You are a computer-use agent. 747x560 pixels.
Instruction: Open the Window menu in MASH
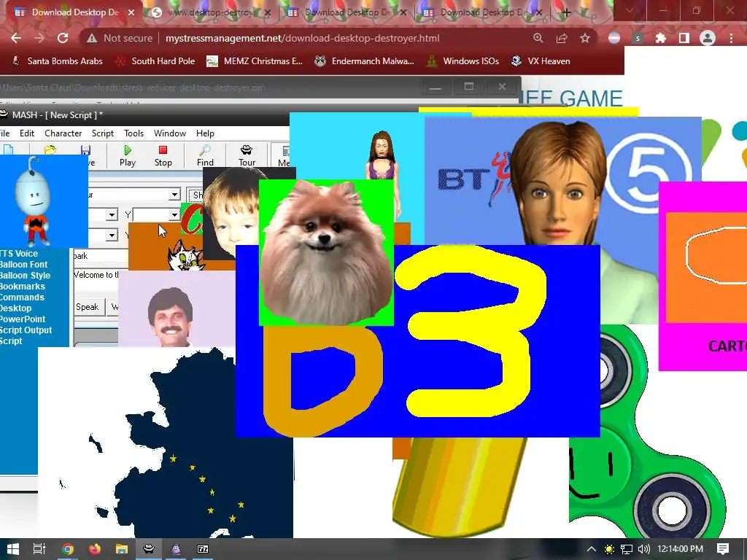(x=169, y=133)
